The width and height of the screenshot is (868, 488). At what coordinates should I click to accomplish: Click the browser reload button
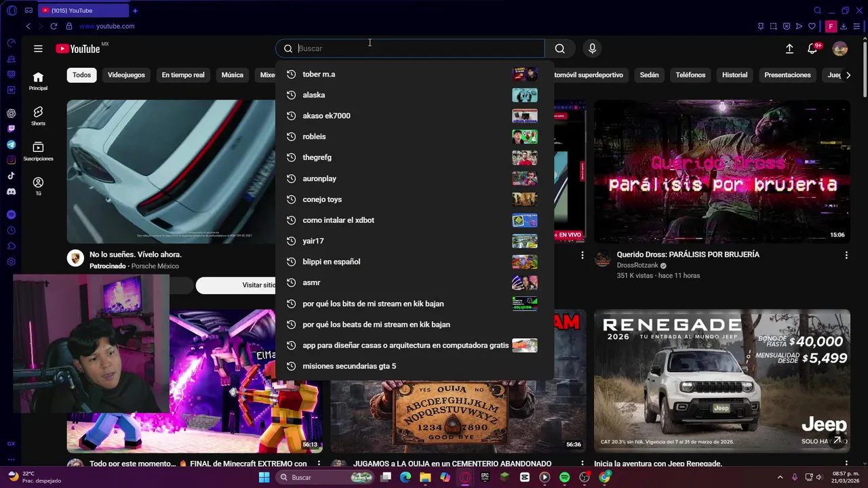coord(54,26)
